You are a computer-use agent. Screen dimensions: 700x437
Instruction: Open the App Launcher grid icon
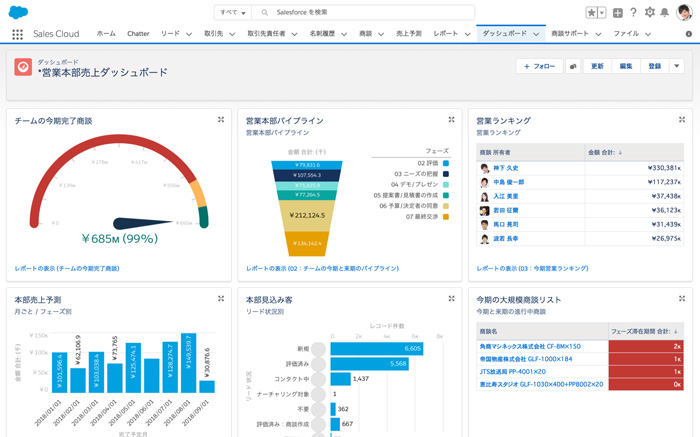click(x=17, y=34)
